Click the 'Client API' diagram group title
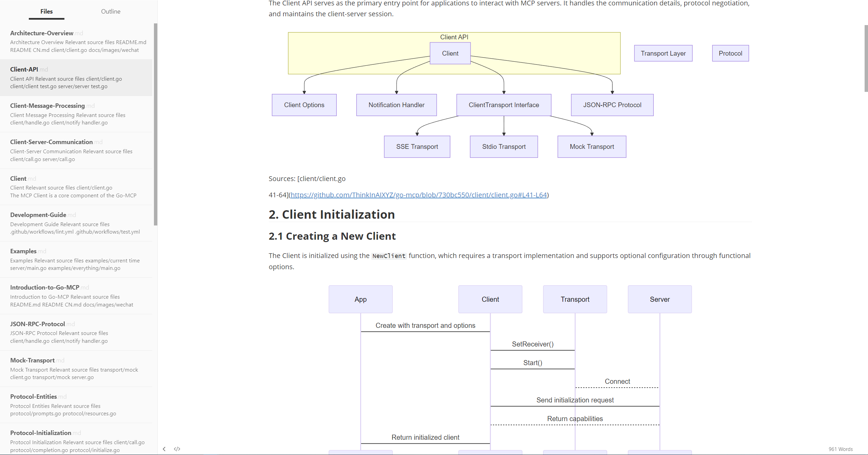The width and height of the screenshot is (868, 455). (x=454, y=37)
